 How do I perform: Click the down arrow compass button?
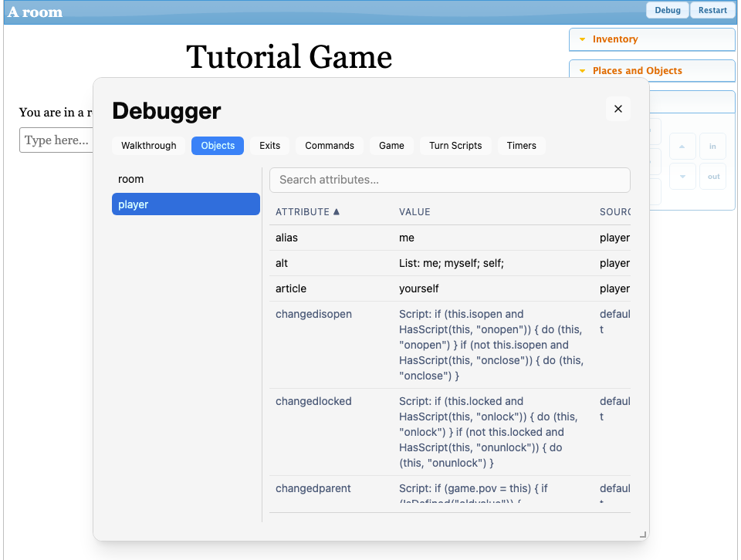(682, 177)
